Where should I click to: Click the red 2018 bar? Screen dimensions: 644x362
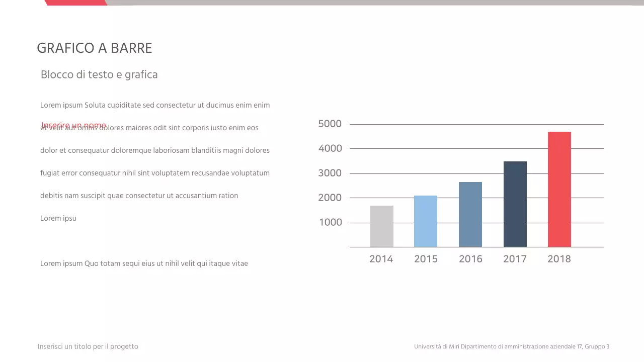coord(559,190)
